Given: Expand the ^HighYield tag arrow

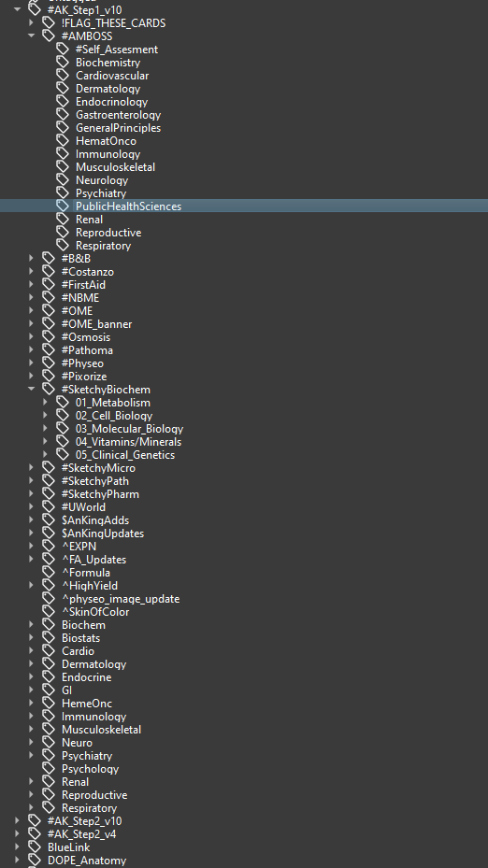Looking at the screenshot, I should click(32, 585).
